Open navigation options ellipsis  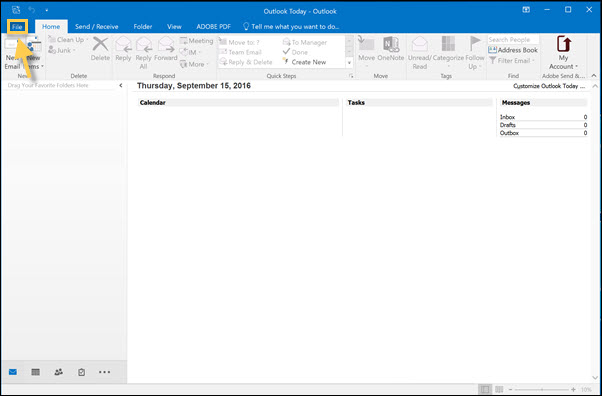tap(104, 372)
